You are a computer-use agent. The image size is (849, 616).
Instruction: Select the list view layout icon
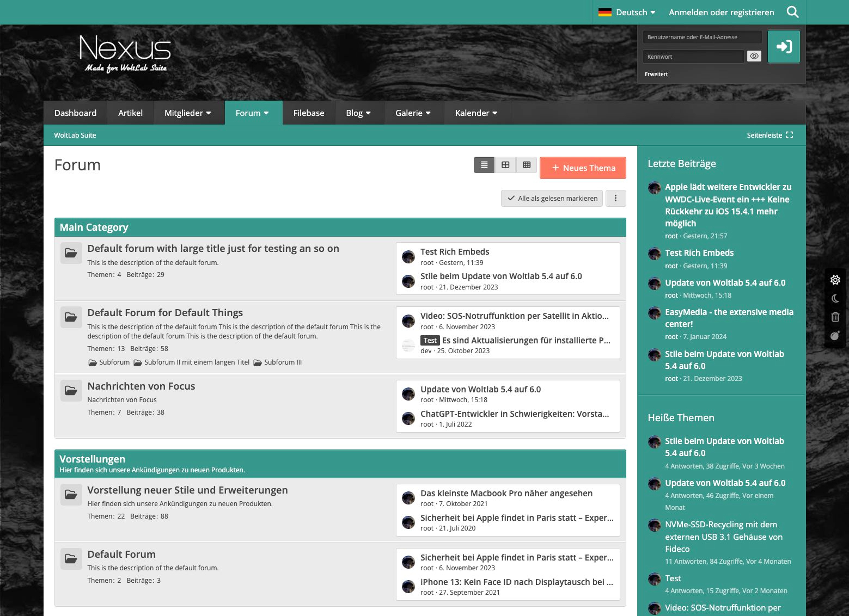(x=484, y=165)
